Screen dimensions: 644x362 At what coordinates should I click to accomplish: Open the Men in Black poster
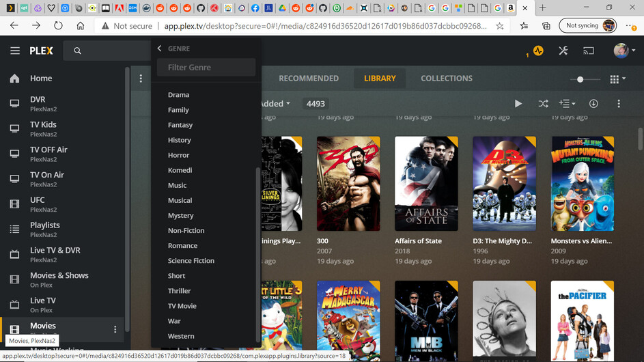[426, 320]
